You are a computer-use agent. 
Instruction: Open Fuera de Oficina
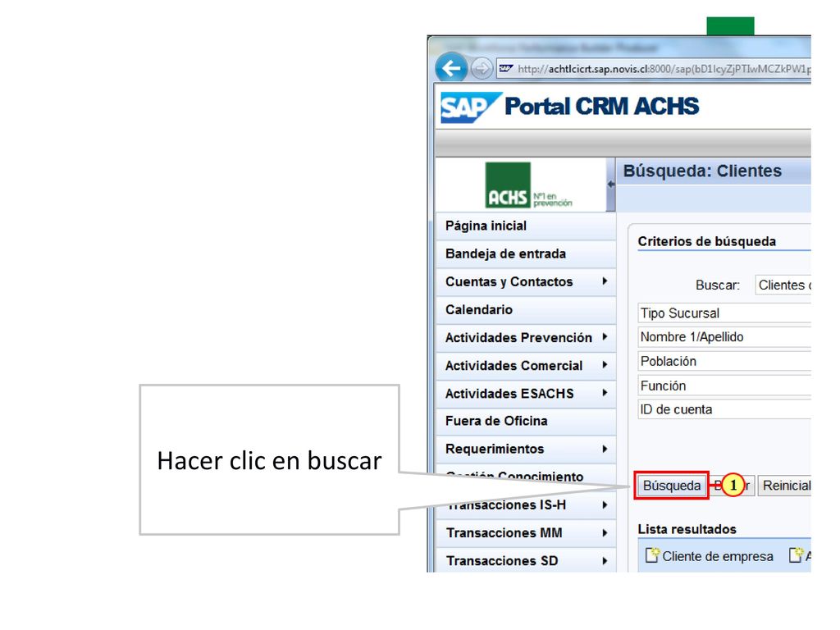point(526,421)
